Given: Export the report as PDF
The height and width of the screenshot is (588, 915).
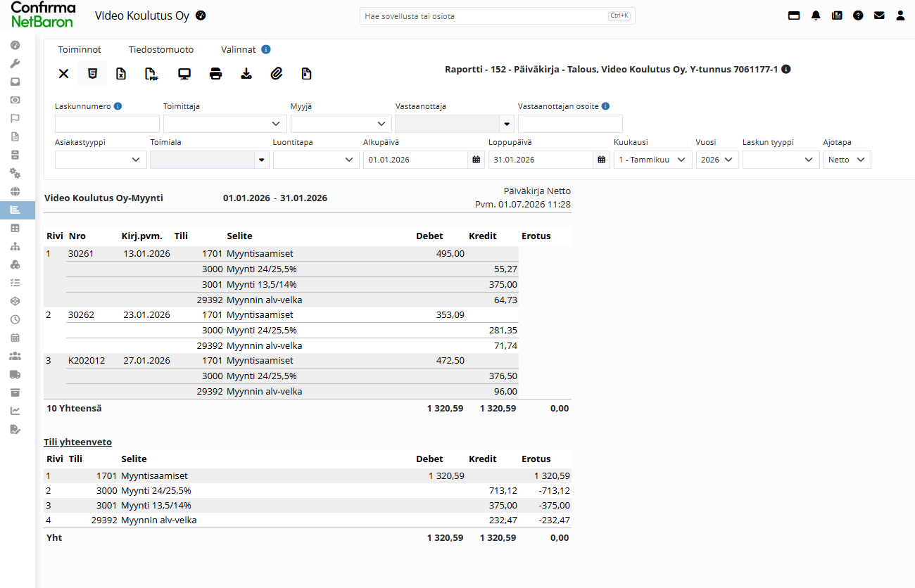Looking at the screenshot, I should tap(151, 74).
